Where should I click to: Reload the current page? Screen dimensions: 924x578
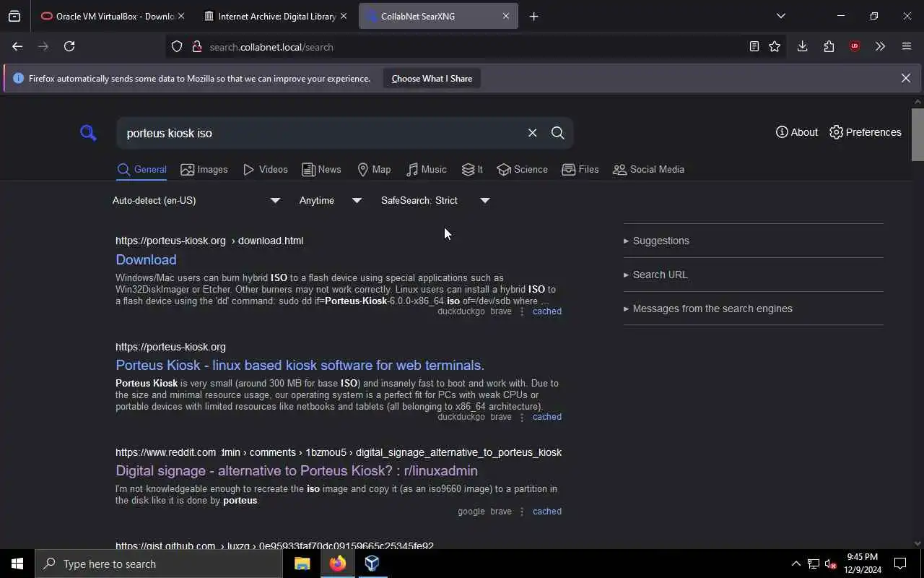pos(69,46)
